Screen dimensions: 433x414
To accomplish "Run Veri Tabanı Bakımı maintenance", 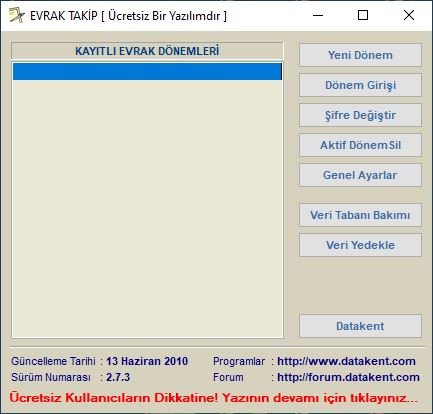I will (x=360, y=215).
